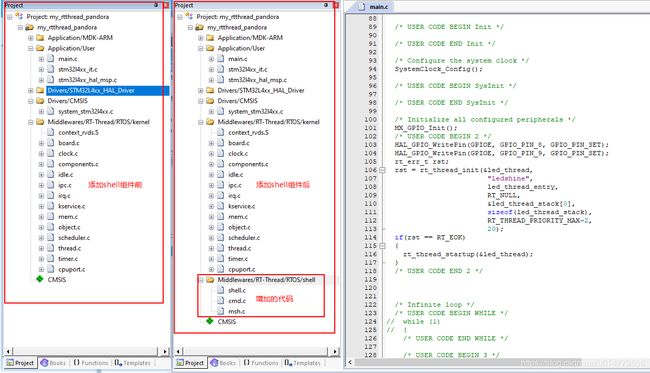Select timer.c in left panel
Viewport: 650px width, 373px height.
(68, 259)
